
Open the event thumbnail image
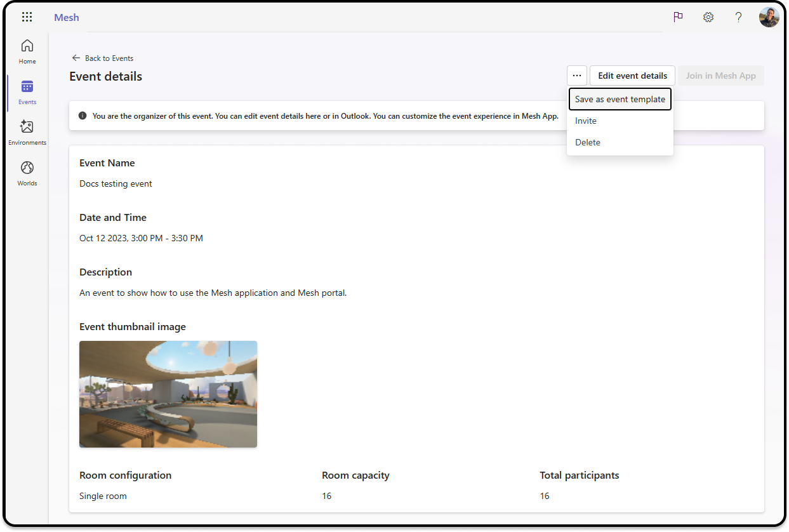pos(168,394)
